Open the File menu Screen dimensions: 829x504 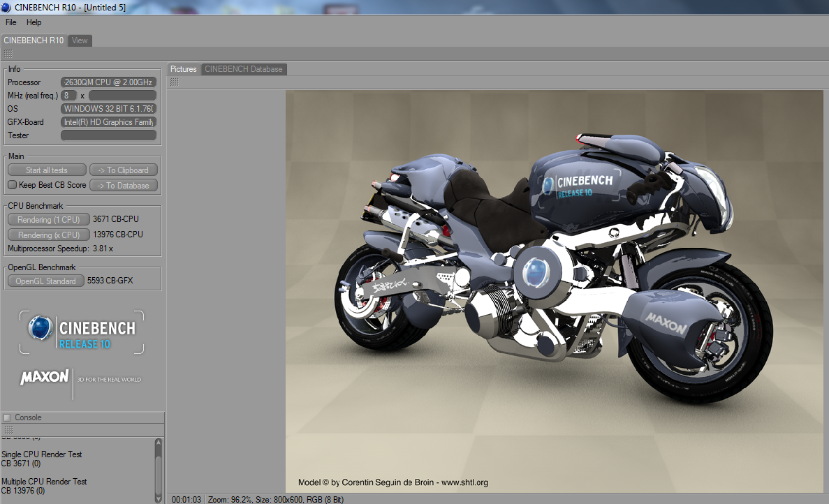tap(10, 22)
